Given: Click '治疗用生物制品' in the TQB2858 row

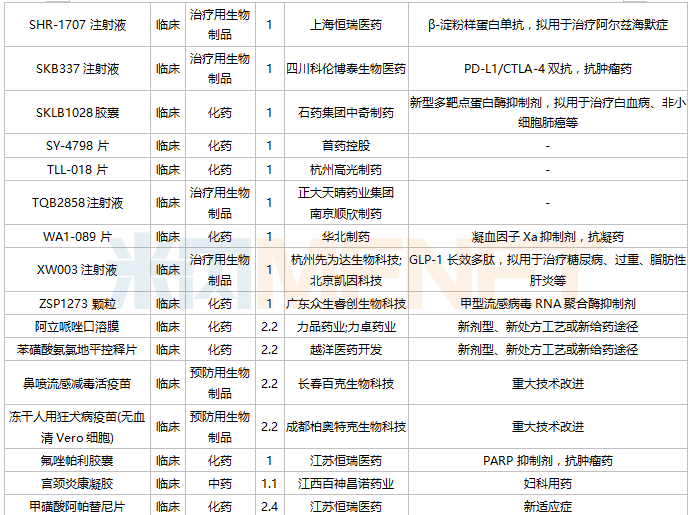Looking at the screenshot, I should (x=220, y=203).
